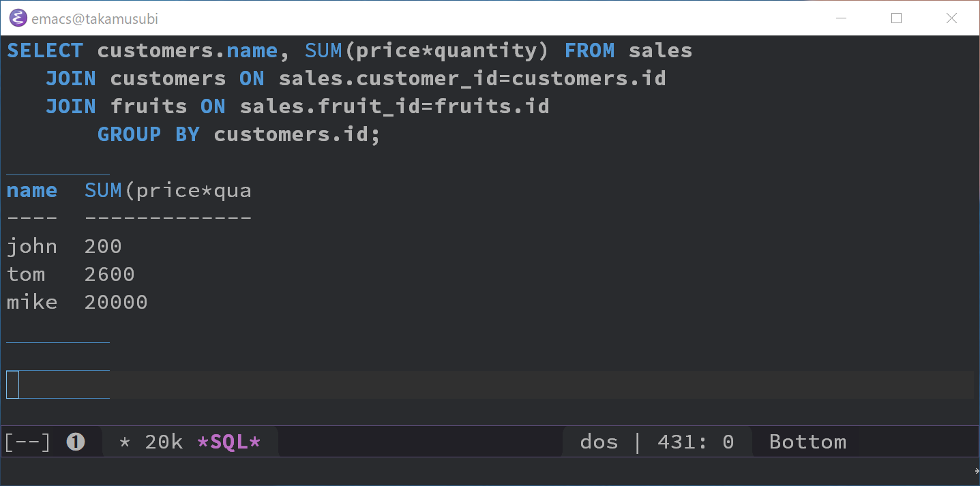The image size is (980, 486).
Task: Click the Emacs logo in title bar
Action: (x=18, y=18)
